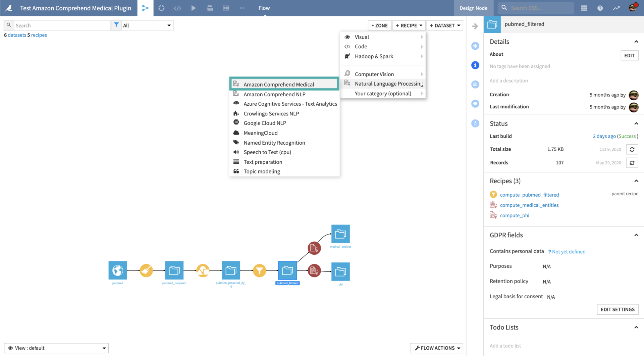
Task: Click the blue plus icon in right sidebar
Action: pyautogui.click(x=475, y=46)
